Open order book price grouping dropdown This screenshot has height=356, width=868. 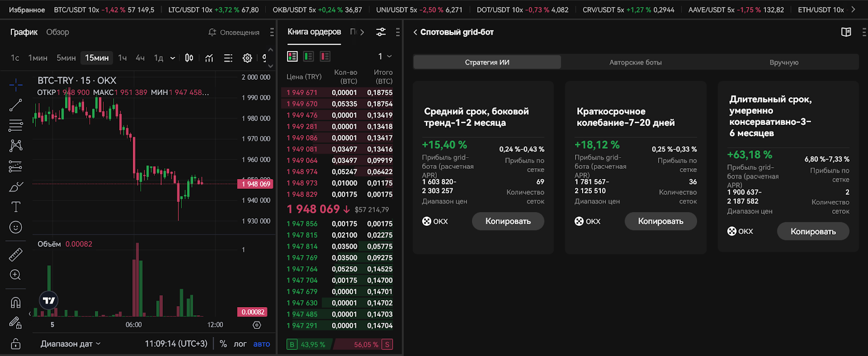385,56
